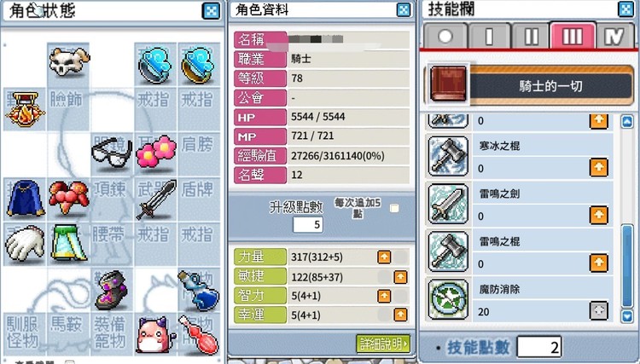Click the 升級點數 value field
The image size is (640, 364).
[308, 224]
